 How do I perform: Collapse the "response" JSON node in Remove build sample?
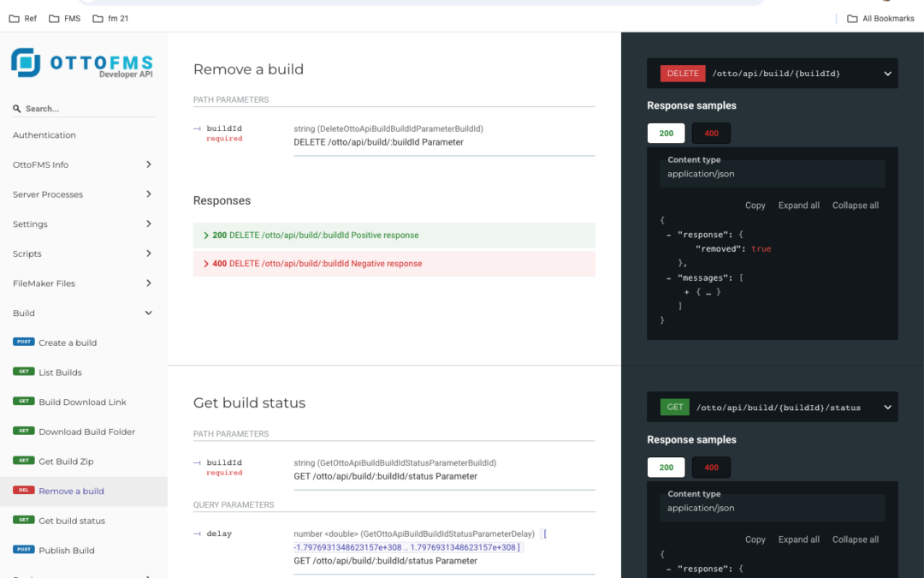tap(669, 235)
